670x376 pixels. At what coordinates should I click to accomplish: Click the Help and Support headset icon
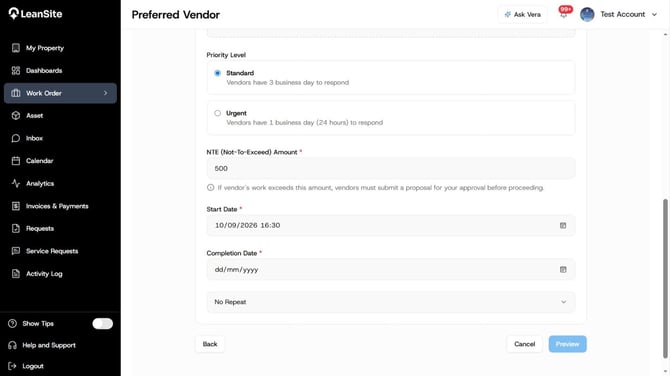click(12, 345)
